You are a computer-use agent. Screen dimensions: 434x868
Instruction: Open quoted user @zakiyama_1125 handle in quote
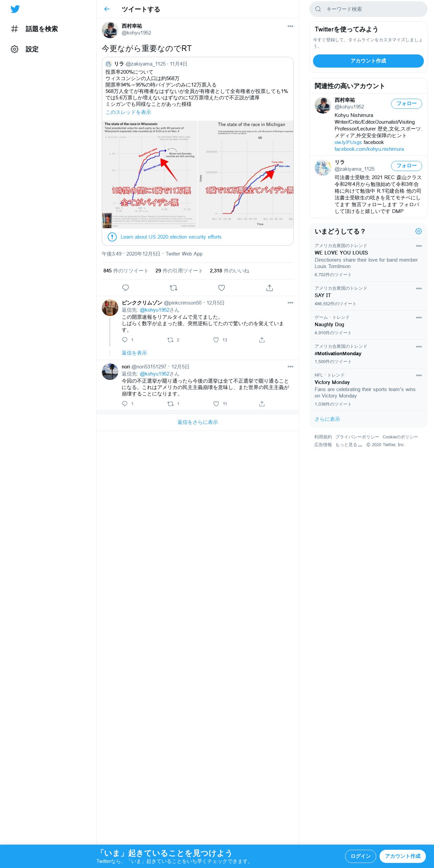[x=146, y=64]
